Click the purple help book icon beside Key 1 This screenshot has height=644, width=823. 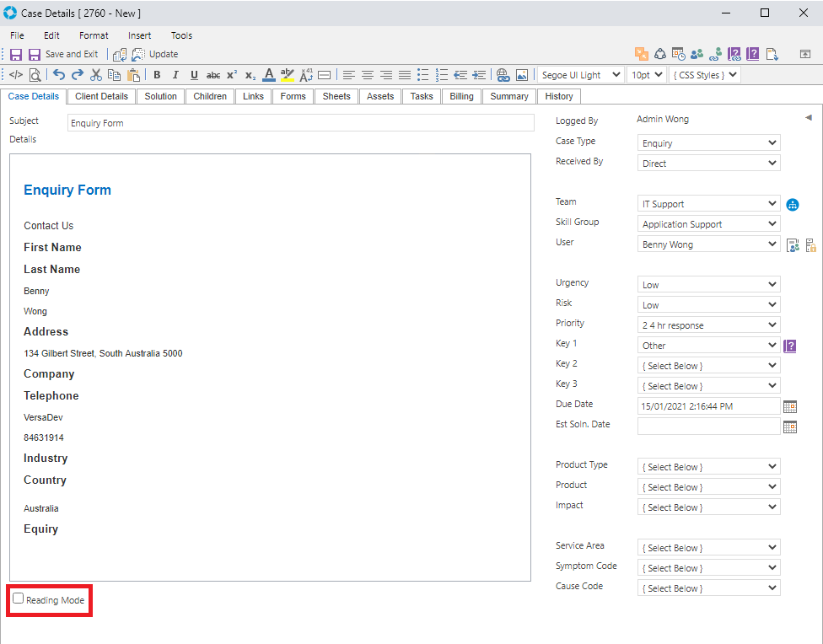[790, 346]
